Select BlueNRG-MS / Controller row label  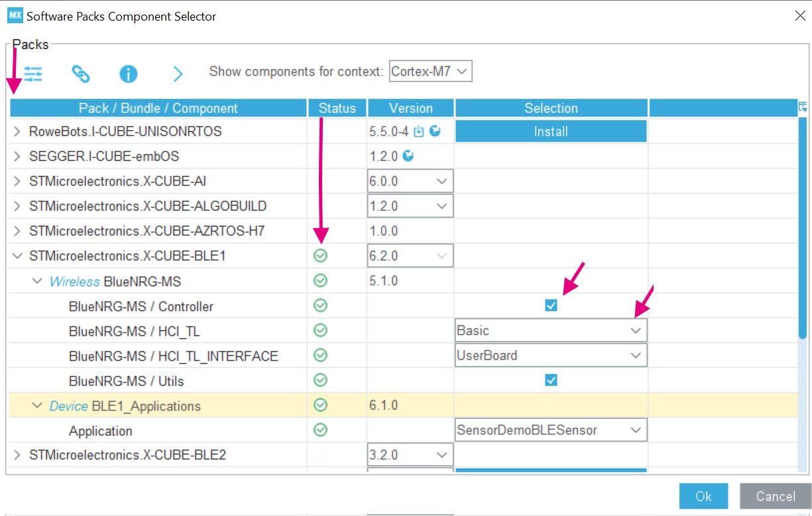pyautogui.click(x=141, y=306)
